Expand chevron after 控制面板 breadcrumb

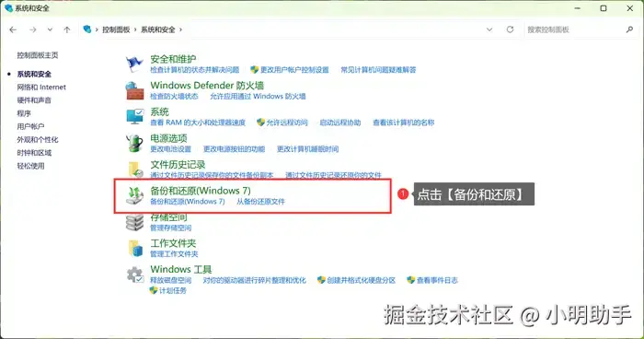point(134,29)
